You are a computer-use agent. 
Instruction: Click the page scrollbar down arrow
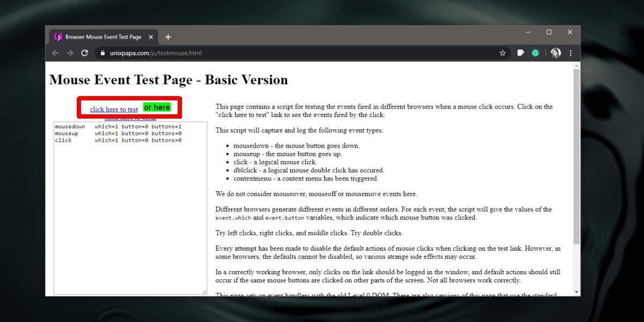point(575,291)
